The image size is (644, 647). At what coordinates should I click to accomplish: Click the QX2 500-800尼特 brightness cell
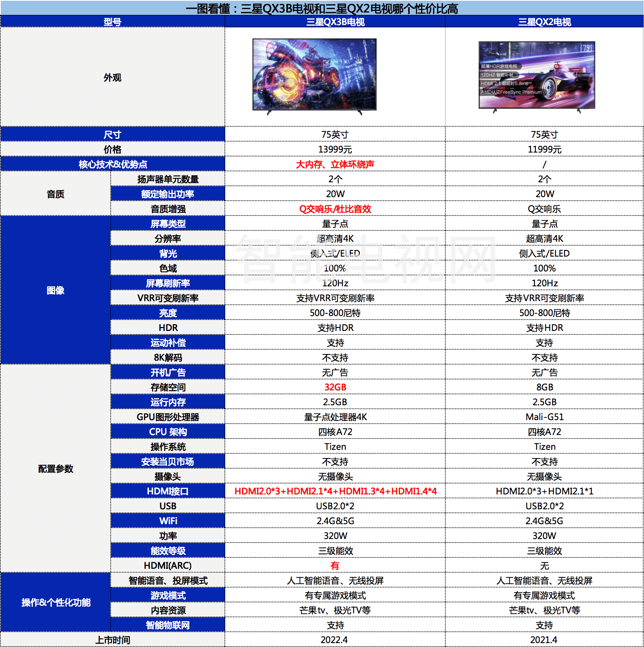[x=544, y=313]
